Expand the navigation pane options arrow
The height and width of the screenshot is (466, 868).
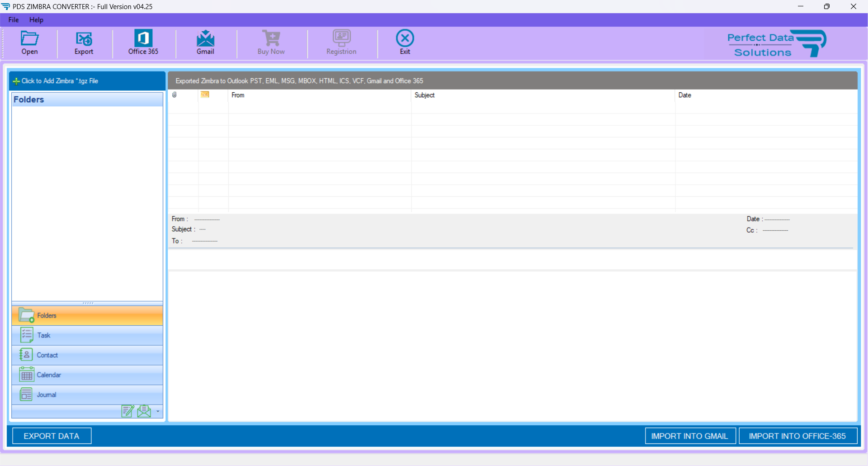pyautogui.click(x=158, y=412)
